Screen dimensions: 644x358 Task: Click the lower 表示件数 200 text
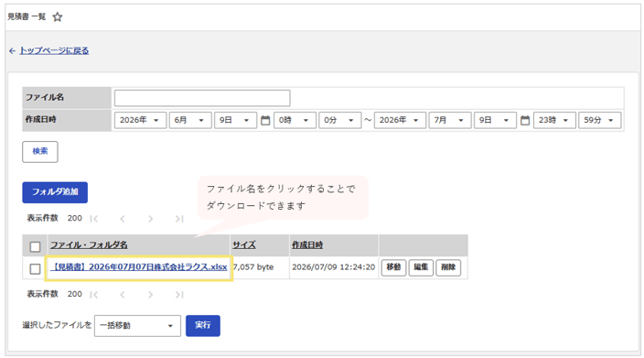coord(55,294)
